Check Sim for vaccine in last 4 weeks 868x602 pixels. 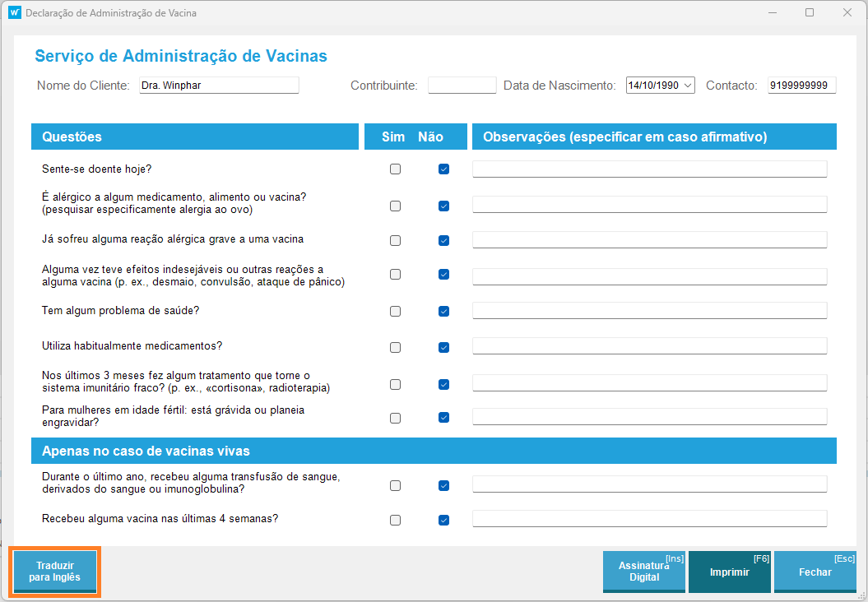(x=395, y=520)
